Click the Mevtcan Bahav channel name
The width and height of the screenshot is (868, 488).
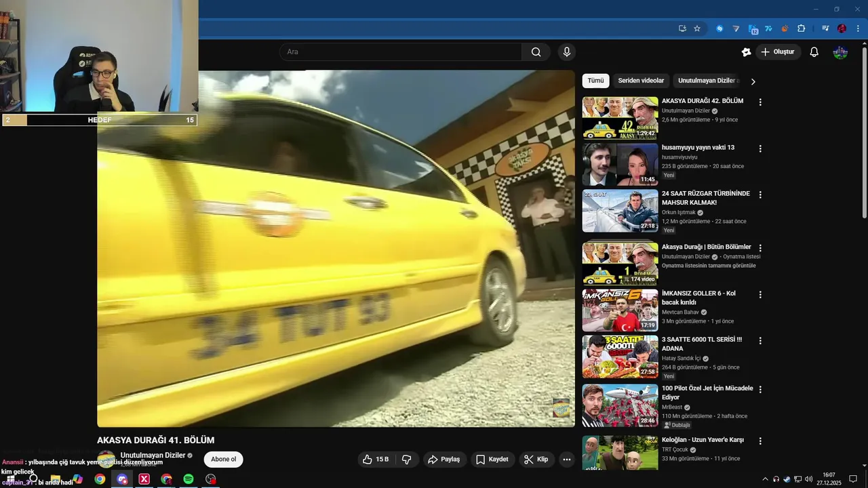pyautogui.click(x=680, y=312)
